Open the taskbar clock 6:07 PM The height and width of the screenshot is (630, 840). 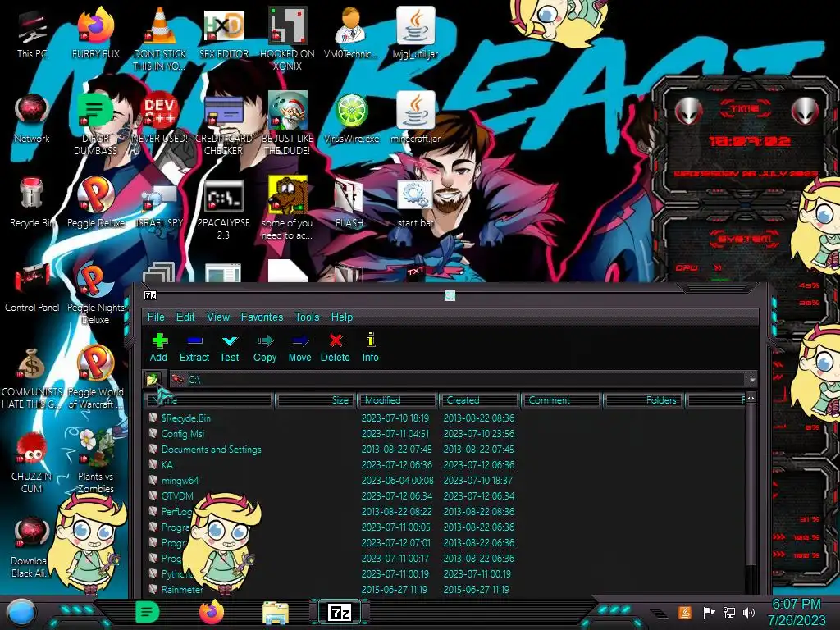pos(797,612)
